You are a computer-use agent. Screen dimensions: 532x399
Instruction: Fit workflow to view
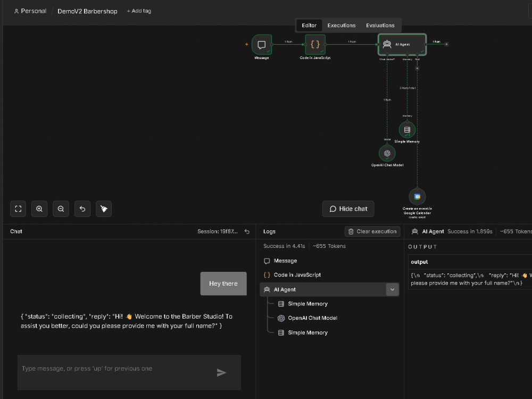coord(18,209)
